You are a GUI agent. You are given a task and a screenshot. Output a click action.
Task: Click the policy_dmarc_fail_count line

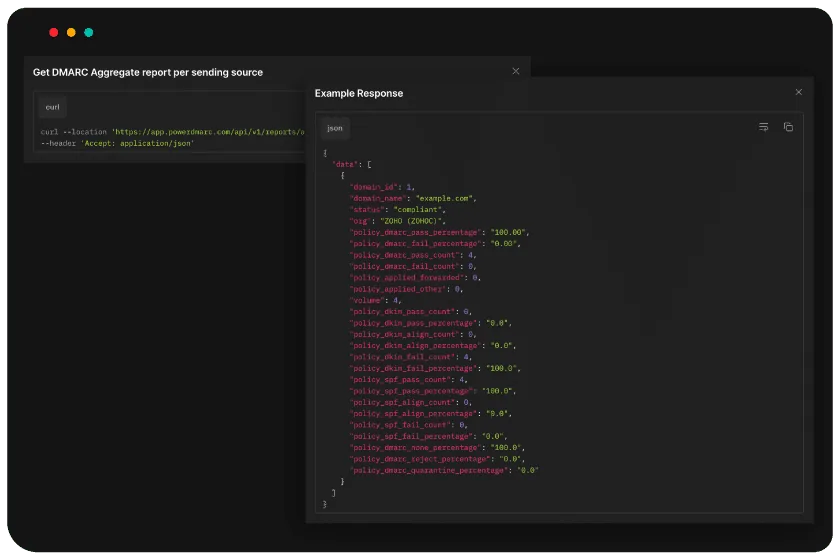point(413,266)
